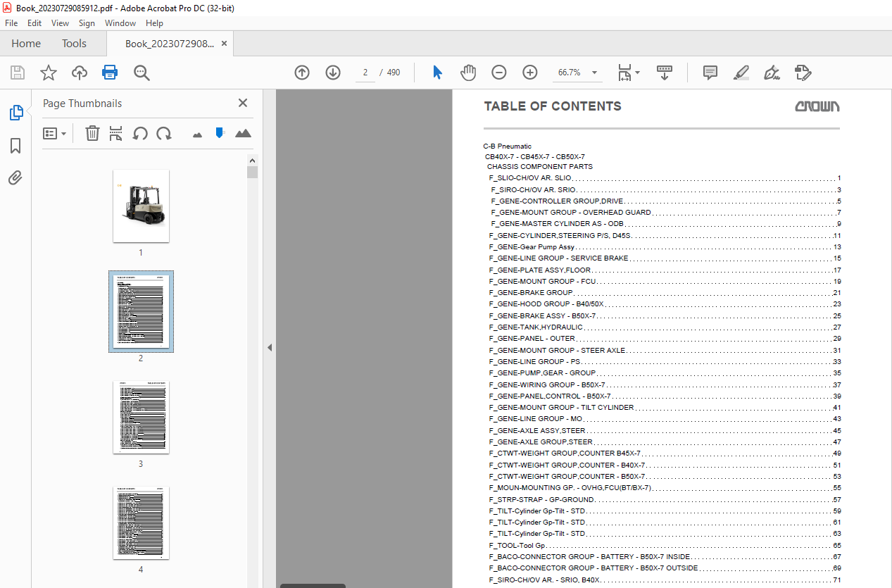This screenshot has width=892, height=588.
Task: Switch to the Home tab
Action: (x=26, y=44)
